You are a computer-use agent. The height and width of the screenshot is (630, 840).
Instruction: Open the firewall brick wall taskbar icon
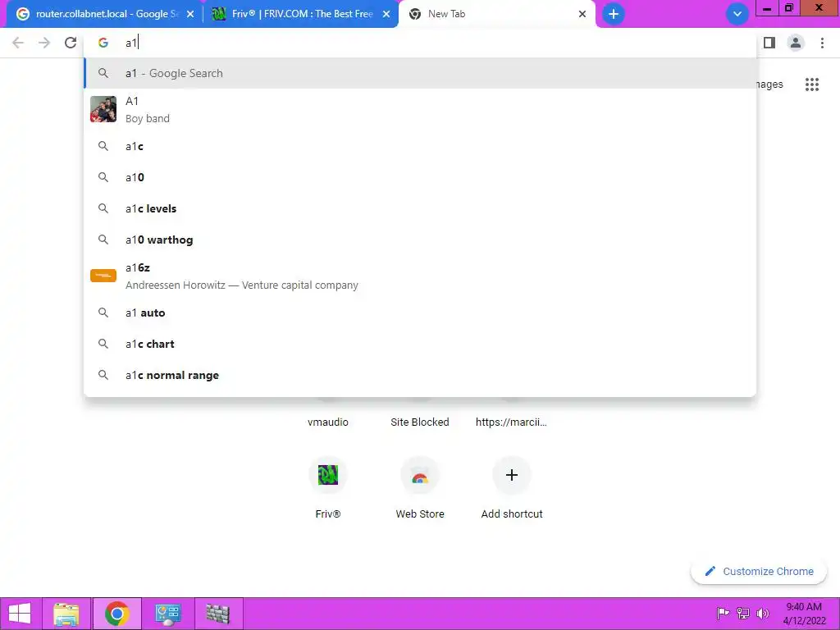(218, 614)
